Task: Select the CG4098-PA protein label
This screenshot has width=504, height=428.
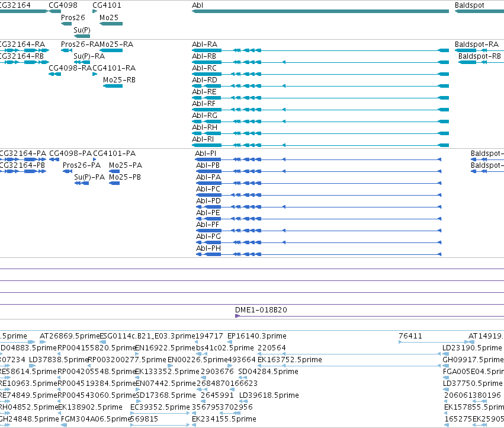Action: tap(70, 153)
